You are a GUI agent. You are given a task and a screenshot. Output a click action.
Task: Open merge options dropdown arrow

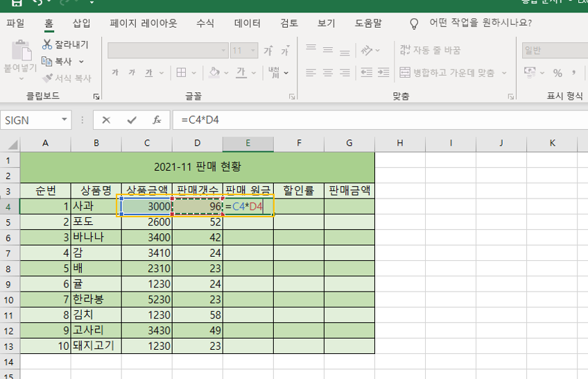coord(504,73)
